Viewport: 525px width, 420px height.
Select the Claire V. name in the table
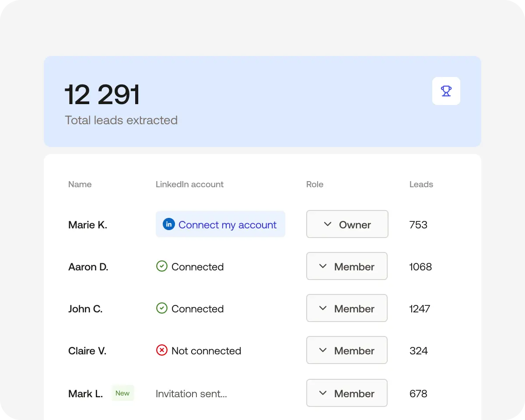pos(87,351)
